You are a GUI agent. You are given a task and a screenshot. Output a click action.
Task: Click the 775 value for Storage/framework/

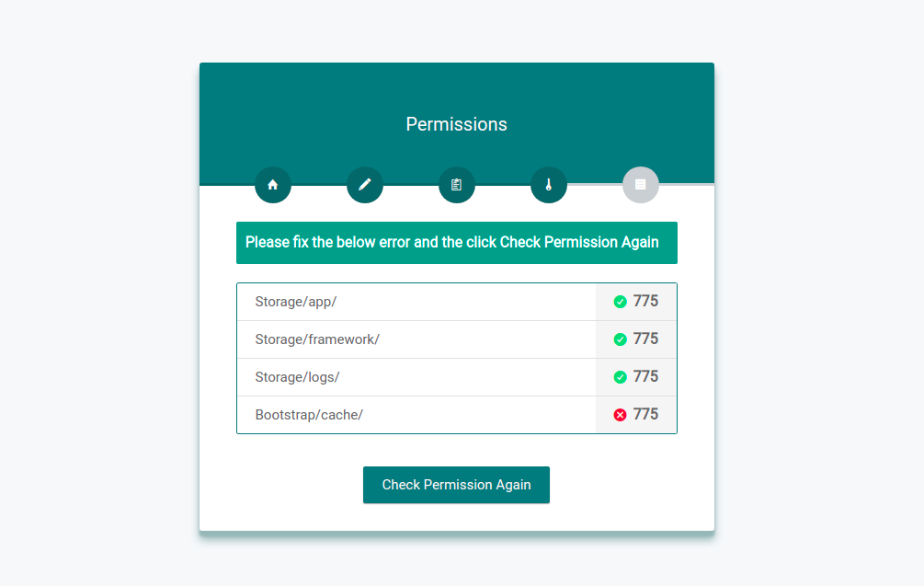point(645,339)
